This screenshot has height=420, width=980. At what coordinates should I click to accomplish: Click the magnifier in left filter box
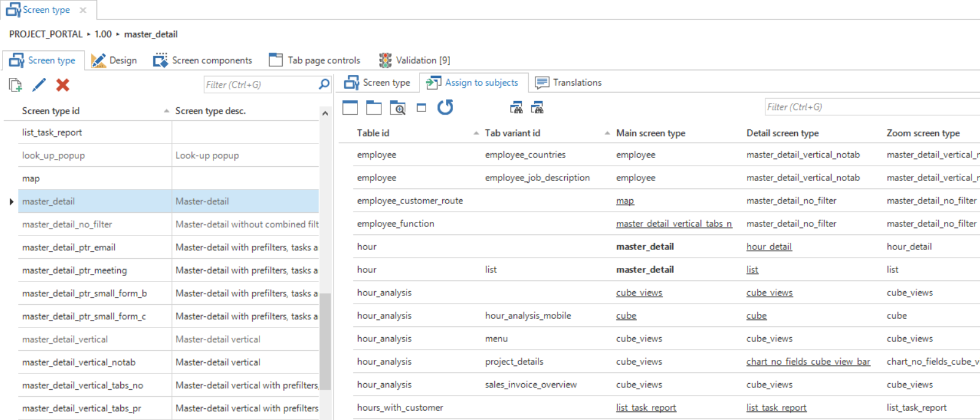[324, 85]
